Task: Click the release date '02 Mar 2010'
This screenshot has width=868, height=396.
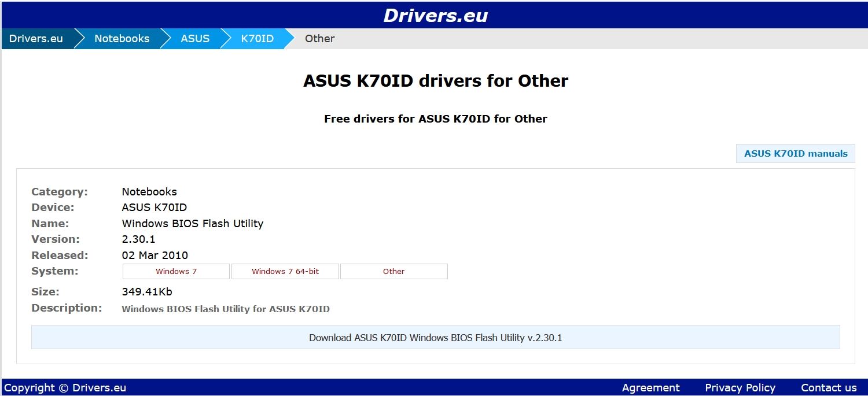Action: click(155, 255)
